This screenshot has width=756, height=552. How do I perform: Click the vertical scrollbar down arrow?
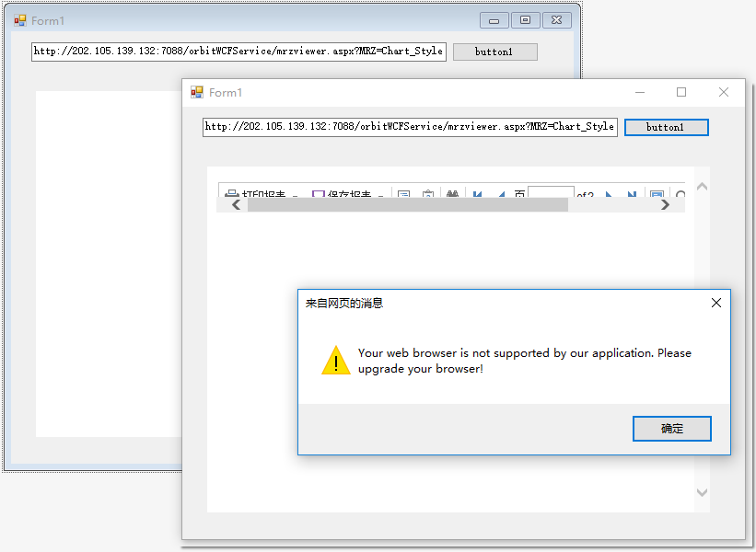click(x=702, y=492)
